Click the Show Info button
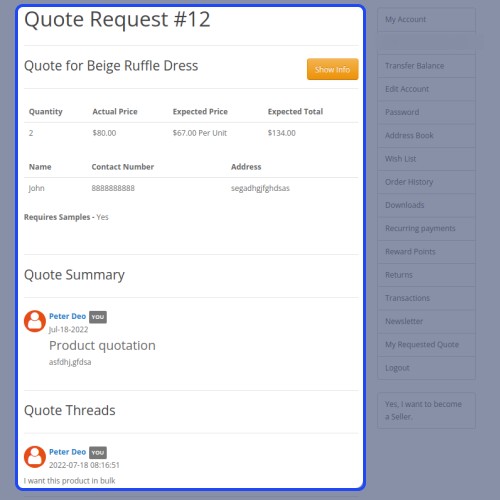 [332, 69]
